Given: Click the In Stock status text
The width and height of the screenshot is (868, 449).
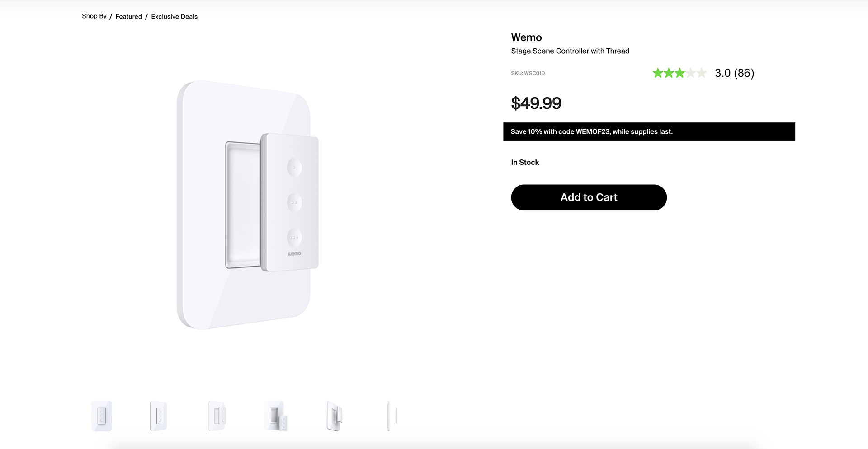Looking at the screenshot, I should click(x=525, y=163).
